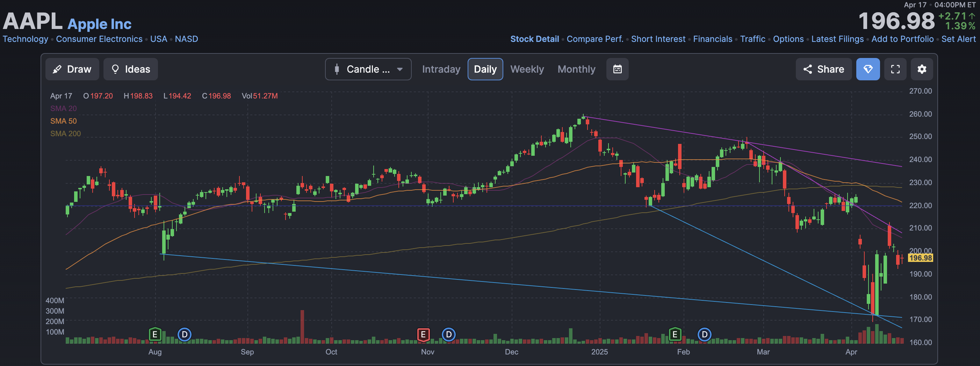Click the Set Alert link

coord(958,39)
